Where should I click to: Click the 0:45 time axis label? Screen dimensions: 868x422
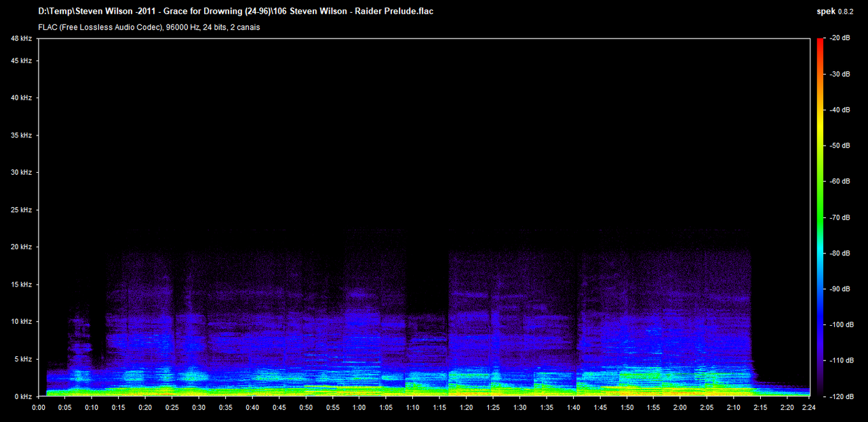[x=279, y=408]
